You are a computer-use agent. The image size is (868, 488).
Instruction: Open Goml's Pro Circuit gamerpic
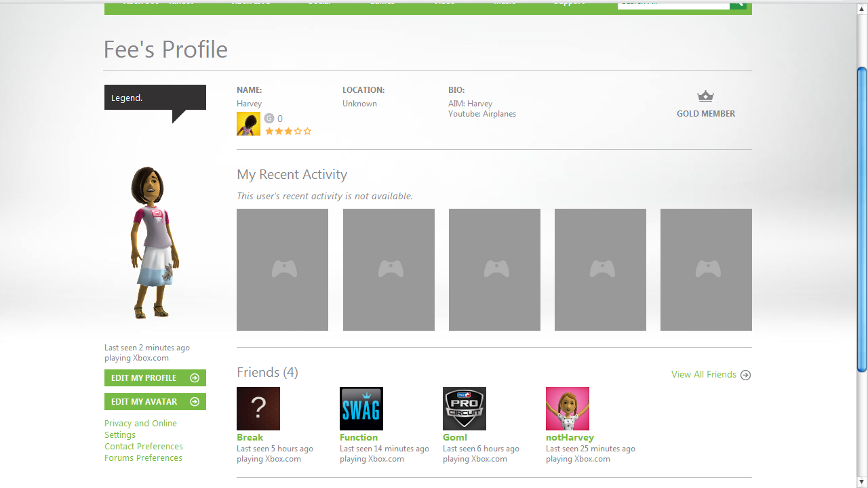(x=465, y=409)
